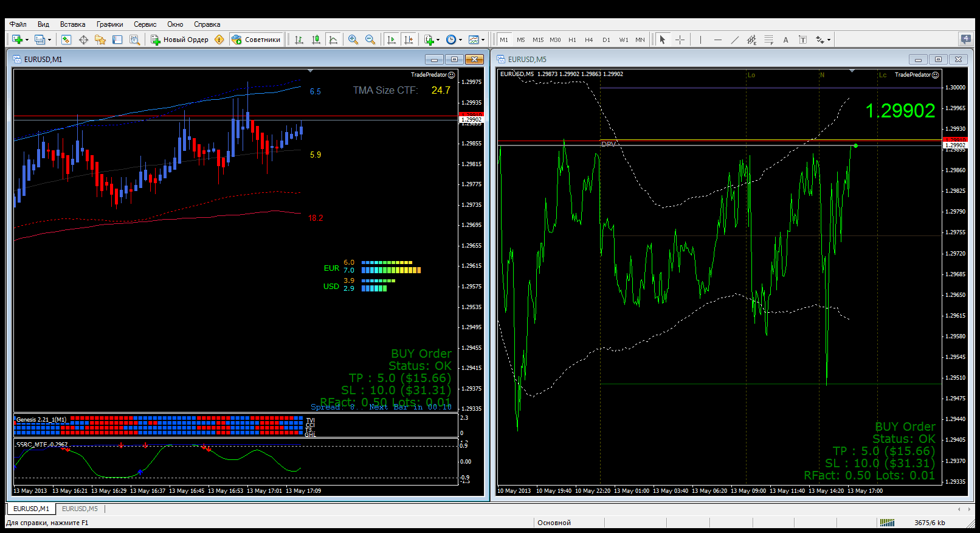Image resolution: width=980 pixels, height=533 pixels.
Task: Switch the chart to bar chart mode
Action: coord(299,40)
